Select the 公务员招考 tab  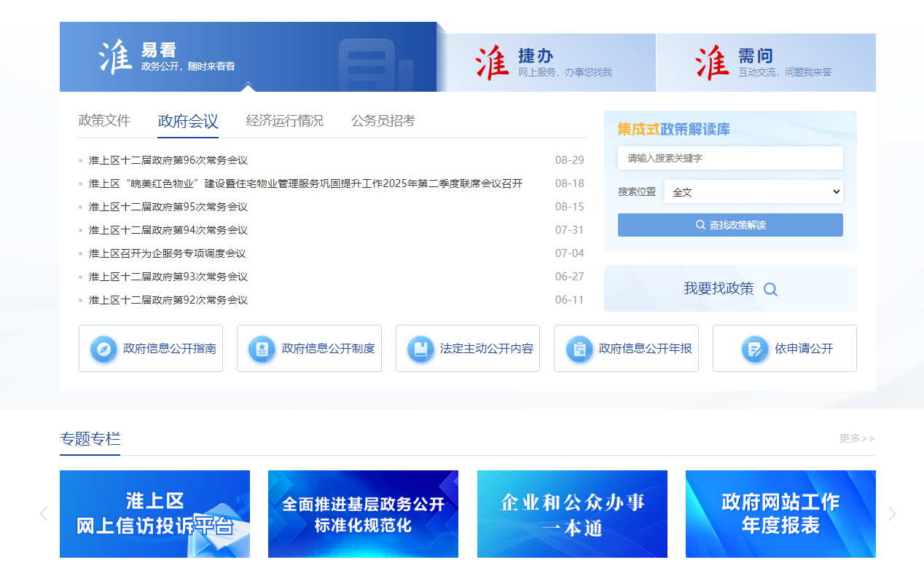(x=383, y=121)
